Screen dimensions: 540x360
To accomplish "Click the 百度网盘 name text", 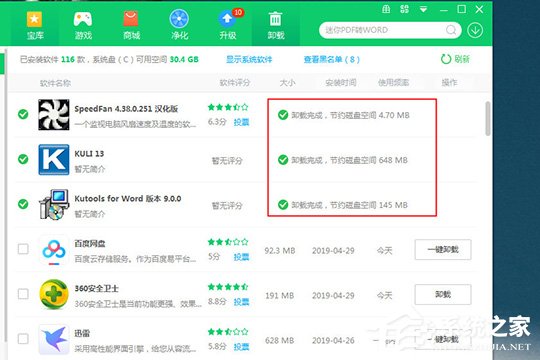I will point(90,244).
